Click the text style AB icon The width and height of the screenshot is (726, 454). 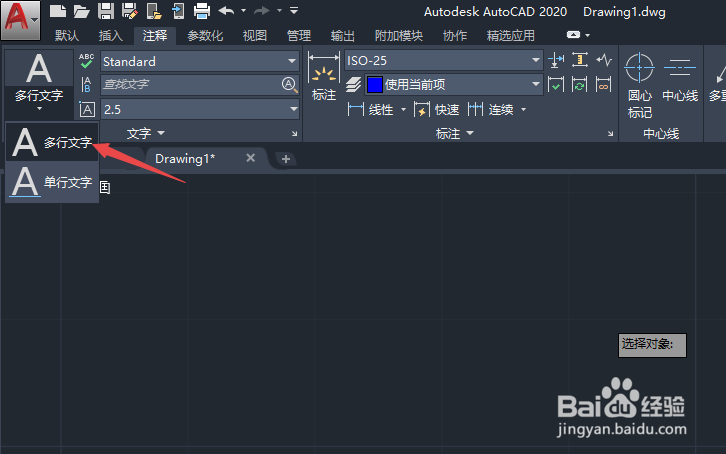click(87, 85)
